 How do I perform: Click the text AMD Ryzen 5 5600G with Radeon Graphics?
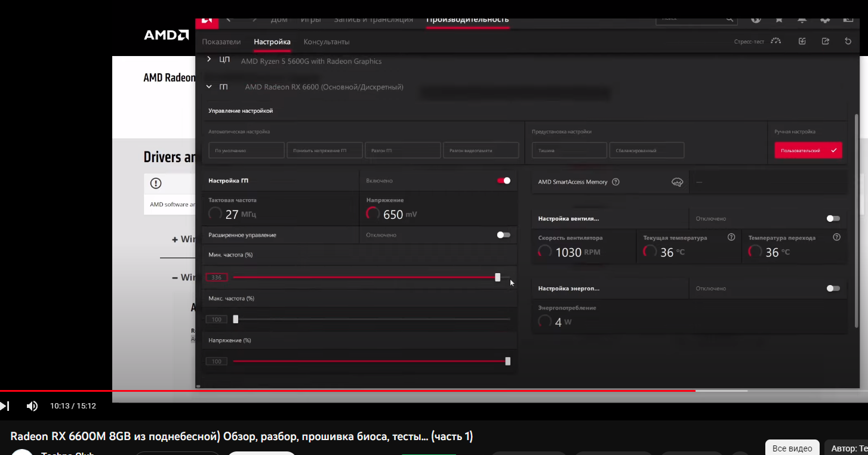tap(311, 61)
